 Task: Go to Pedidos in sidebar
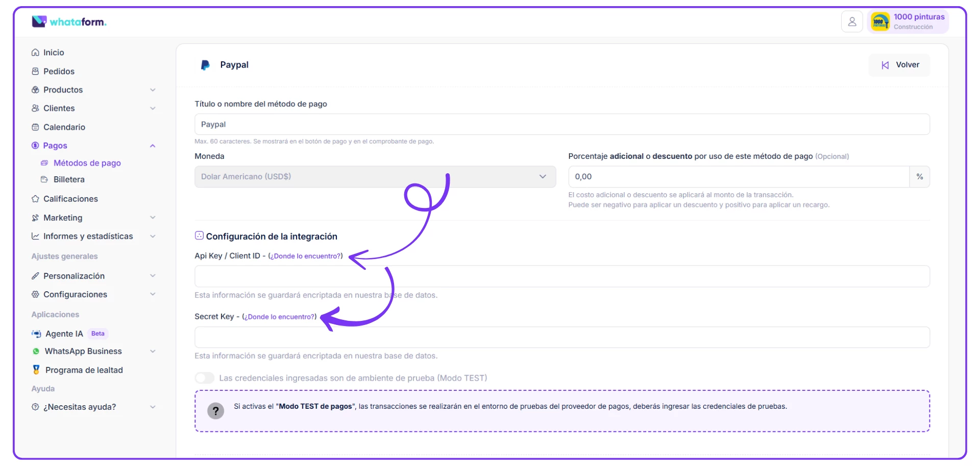(59, 72)
